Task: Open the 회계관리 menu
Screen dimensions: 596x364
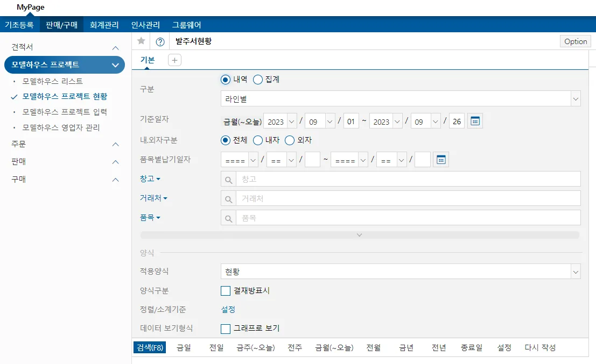Action: (104, 25)
